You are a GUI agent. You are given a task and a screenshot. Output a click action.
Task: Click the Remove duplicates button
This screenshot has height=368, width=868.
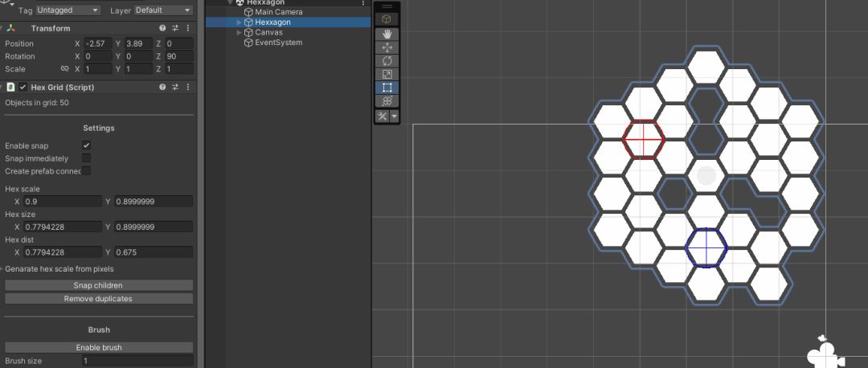(x=99, y=299)
